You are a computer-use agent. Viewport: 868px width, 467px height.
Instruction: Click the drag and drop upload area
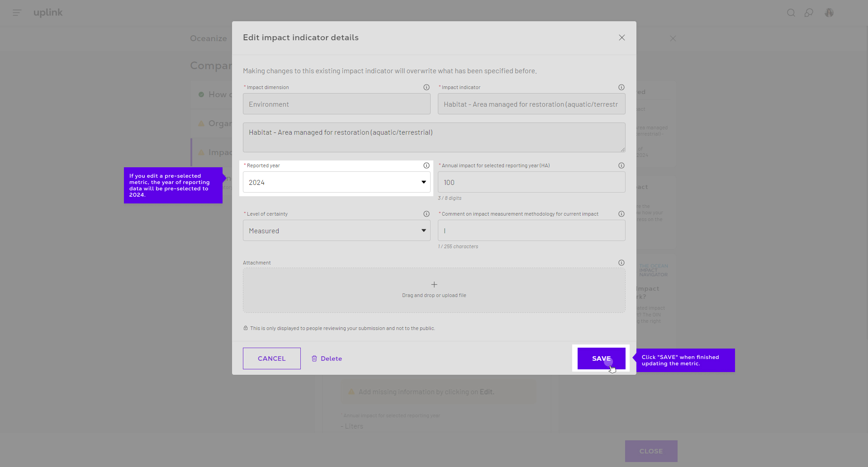point(434,290)
